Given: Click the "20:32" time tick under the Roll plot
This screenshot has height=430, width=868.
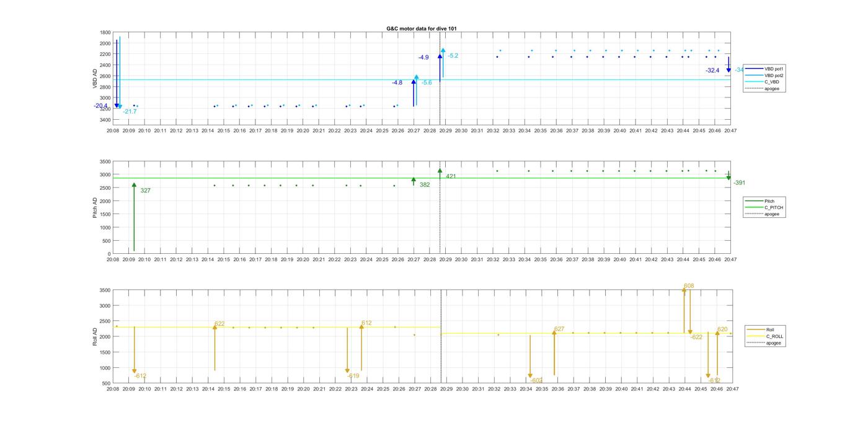Looking at the screenshot, I should [494, 389].
